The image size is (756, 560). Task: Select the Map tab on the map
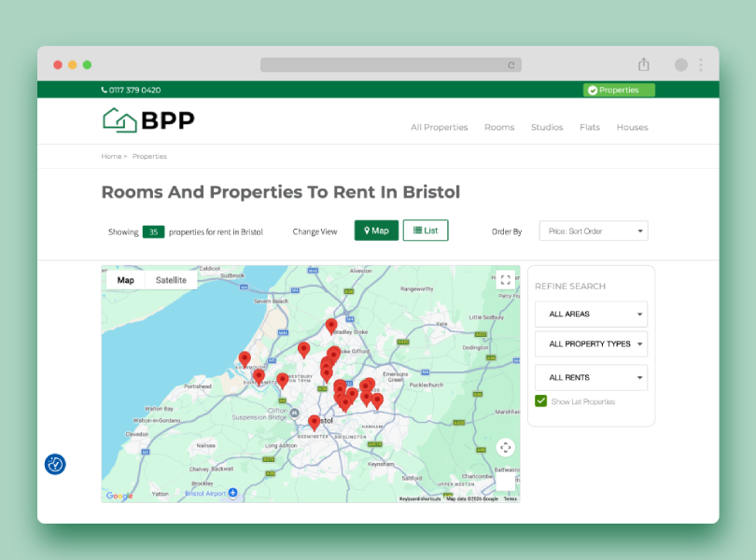click(126, 280)
